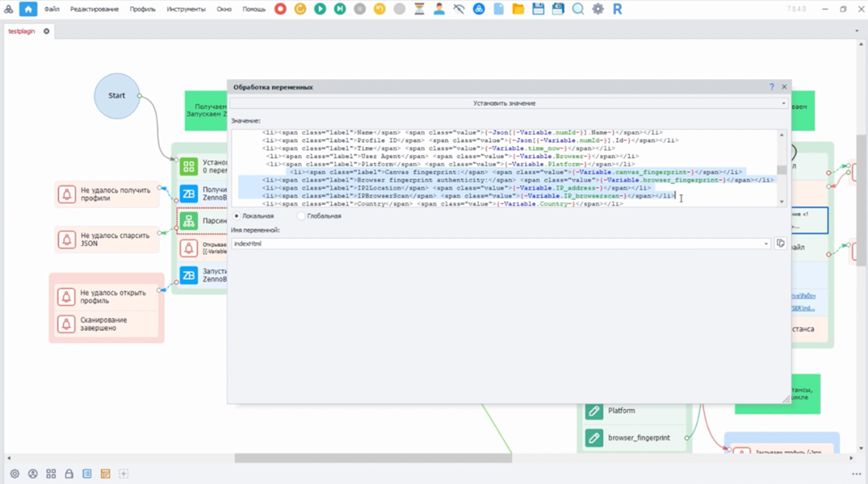Click the green variables block icon
Screen dimensions: 868x484
tap(189, 167)
